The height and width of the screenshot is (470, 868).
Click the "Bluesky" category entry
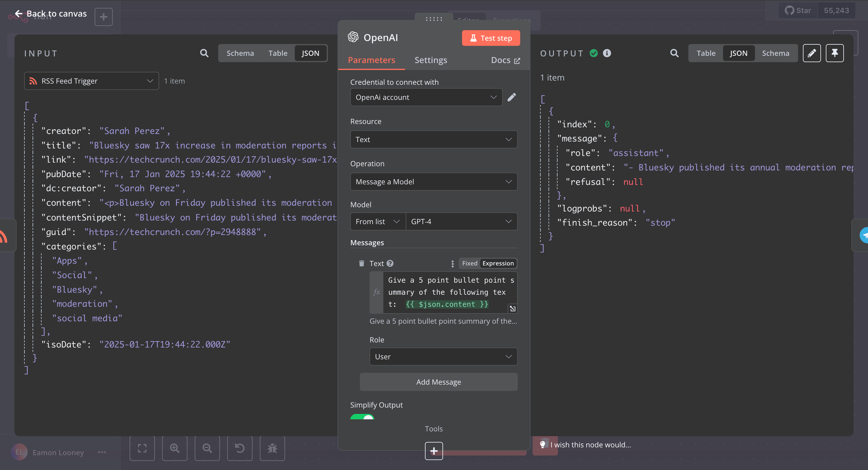[75, 290]
